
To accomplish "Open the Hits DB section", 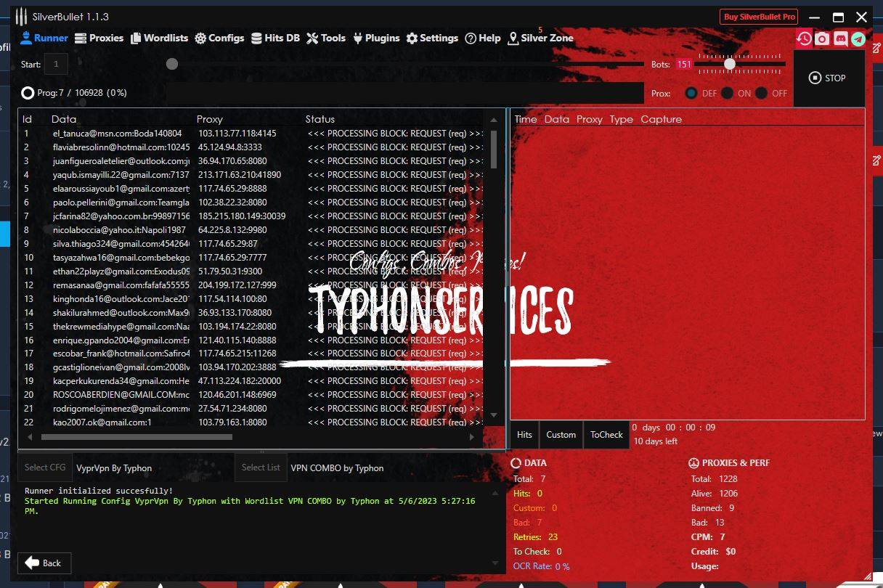I will [275, 38].
